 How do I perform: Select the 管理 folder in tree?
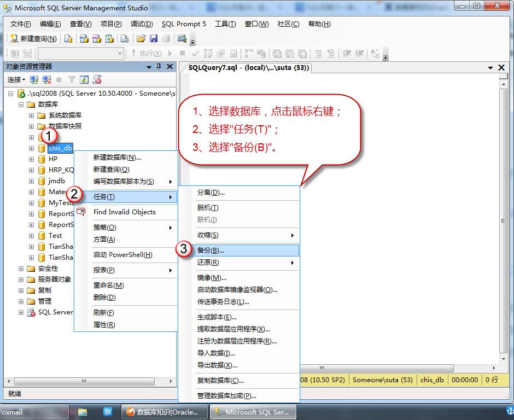pos(45,301)
